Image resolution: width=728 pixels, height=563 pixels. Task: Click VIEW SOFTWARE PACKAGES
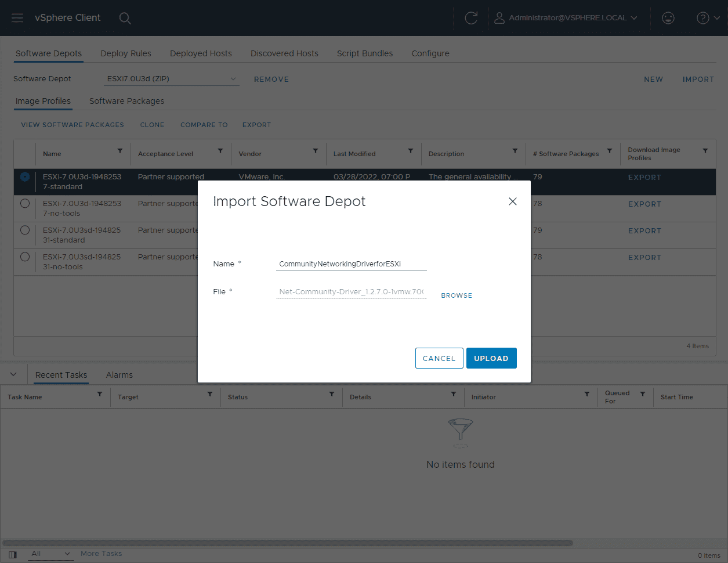click(73, 125)
